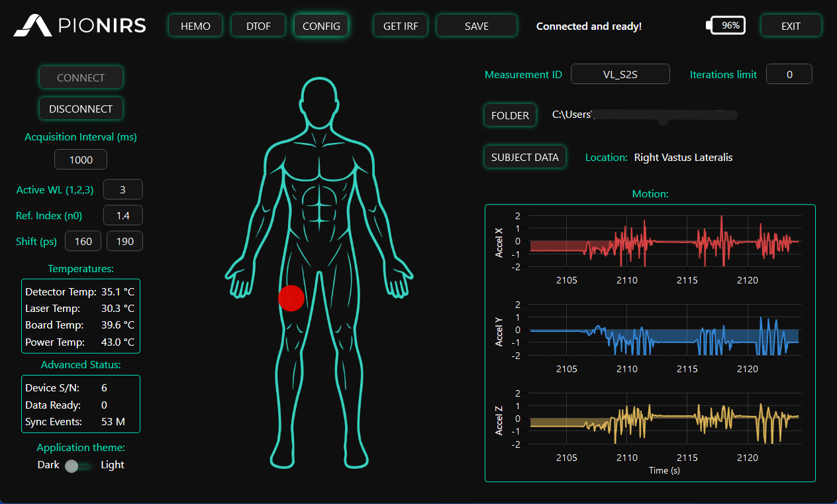The image size is (837, 504).
Task: Click the 'Right Vastus Lateralis' location text
Action: click(x=683, y=157)
